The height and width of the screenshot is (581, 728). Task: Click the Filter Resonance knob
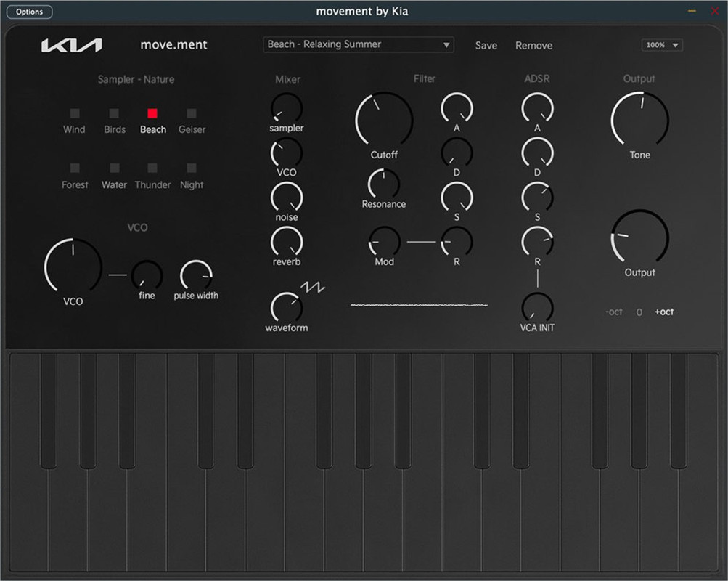[383, 184]
